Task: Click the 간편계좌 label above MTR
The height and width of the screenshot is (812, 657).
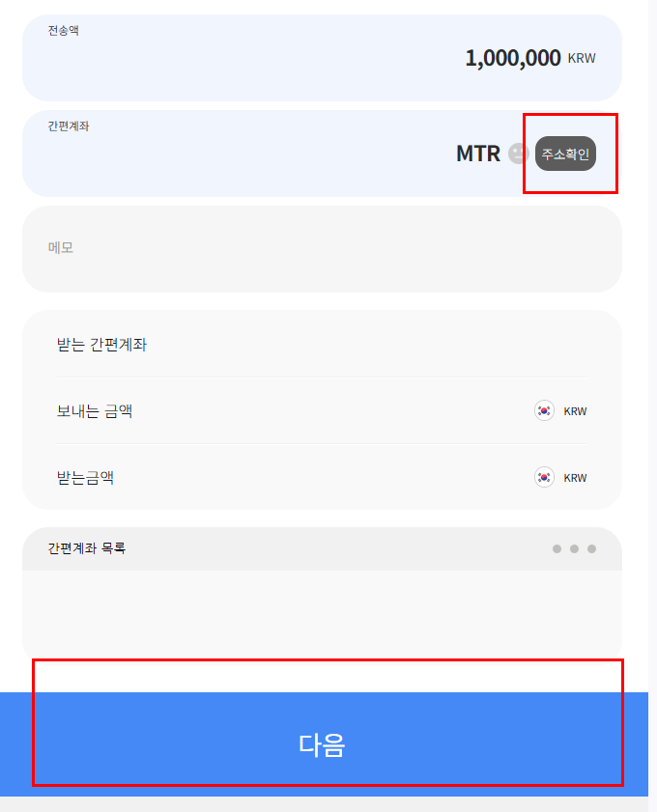Action: click(69, 126)
